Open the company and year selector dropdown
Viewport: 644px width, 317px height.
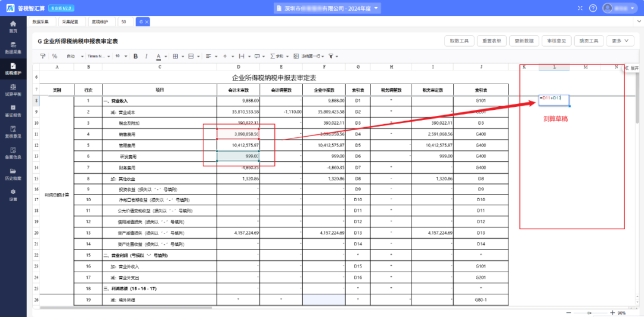click(x=327, y=8)
